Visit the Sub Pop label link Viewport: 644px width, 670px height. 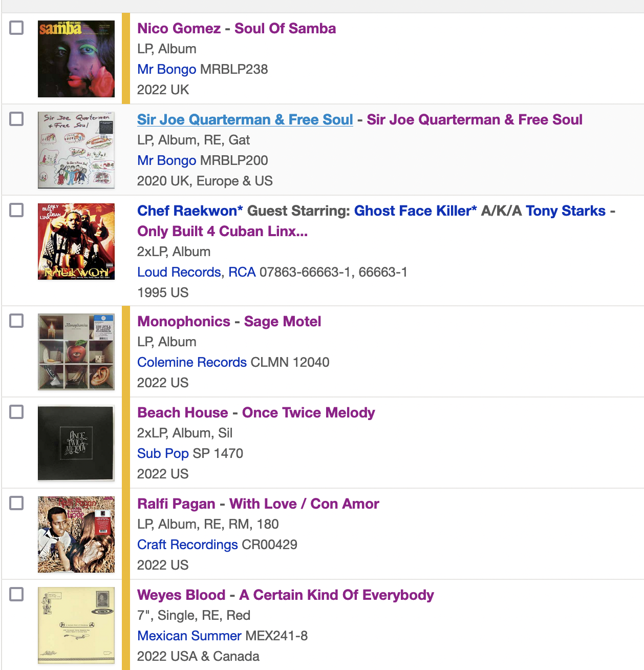coord(163,453)
